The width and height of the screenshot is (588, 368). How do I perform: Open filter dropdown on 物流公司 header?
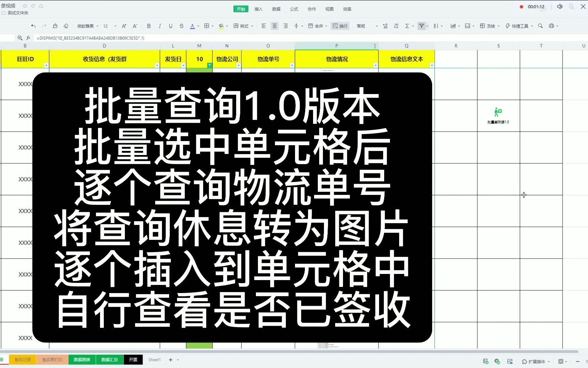[x=239, y=65]
